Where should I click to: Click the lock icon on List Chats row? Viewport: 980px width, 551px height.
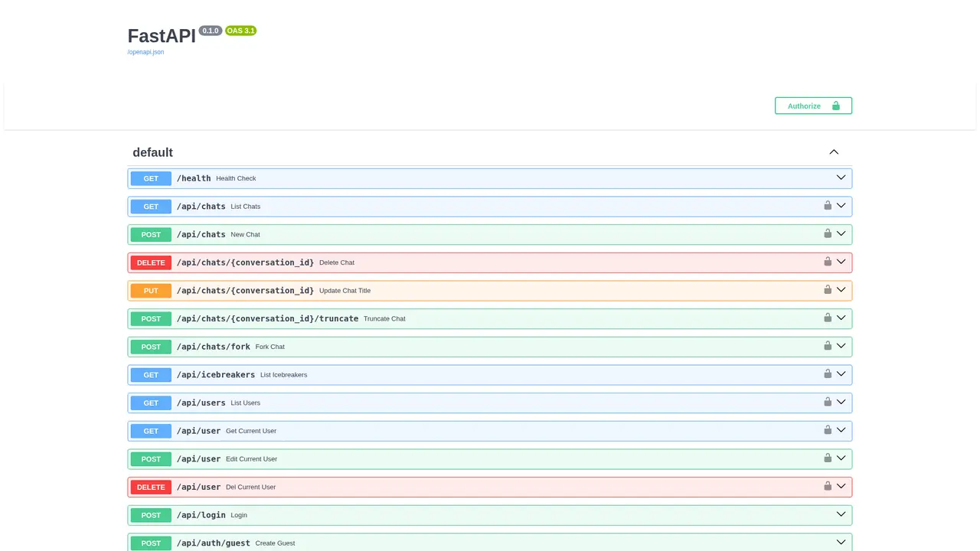pos(828,205)
